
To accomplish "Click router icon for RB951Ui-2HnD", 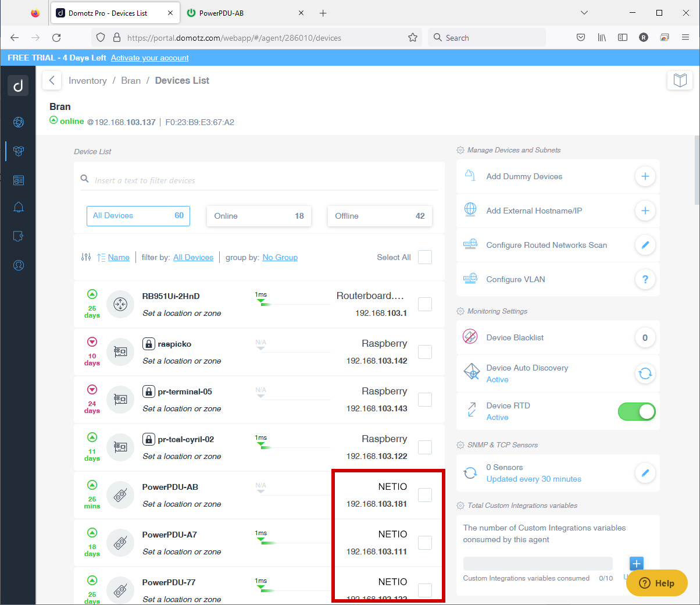I will [x=120, y=304].
